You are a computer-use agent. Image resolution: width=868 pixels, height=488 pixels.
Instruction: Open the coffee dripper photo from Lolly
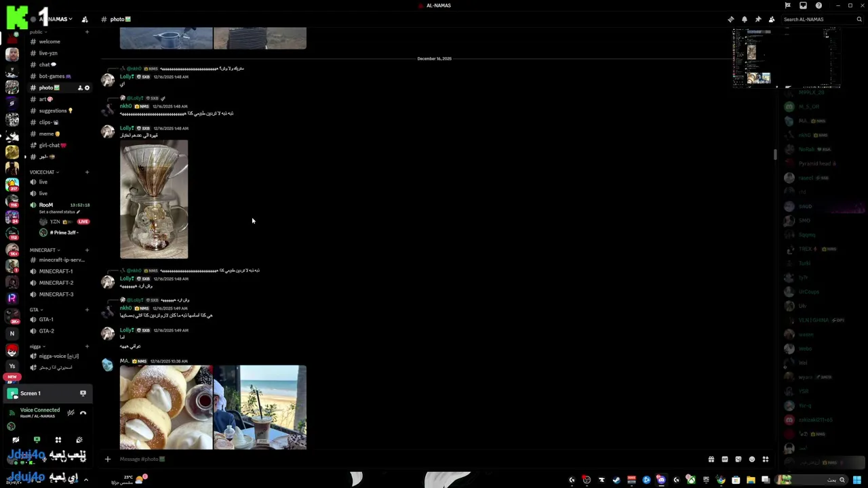[x=154, y=199]
